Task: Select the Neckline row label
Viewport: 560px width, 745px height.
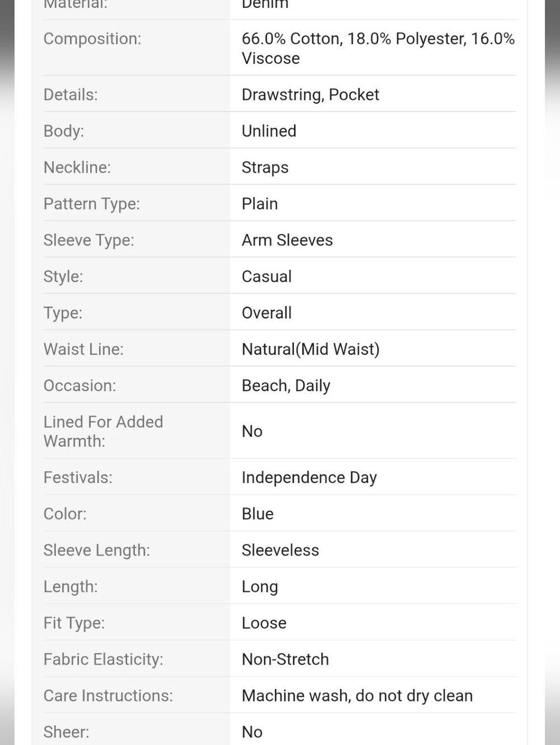Action: pos(77,167)
